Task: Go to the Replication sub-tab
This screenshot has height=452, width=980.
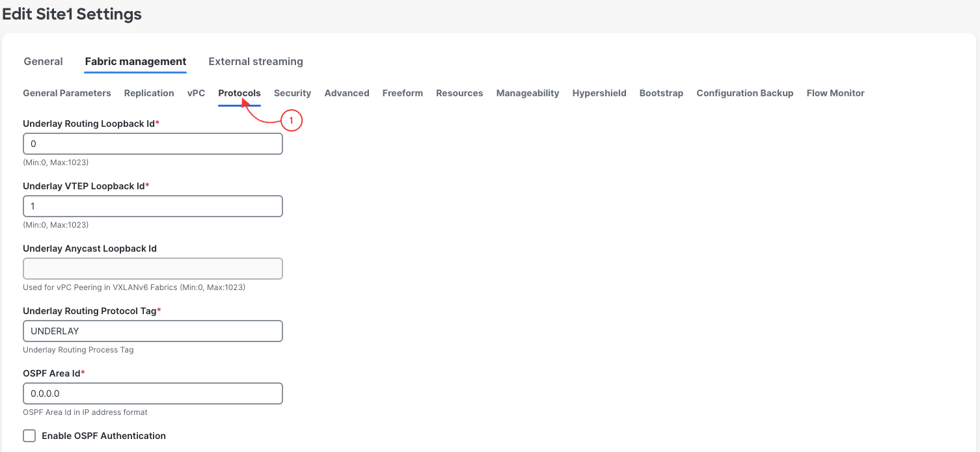Action: (x=149, y=93)
